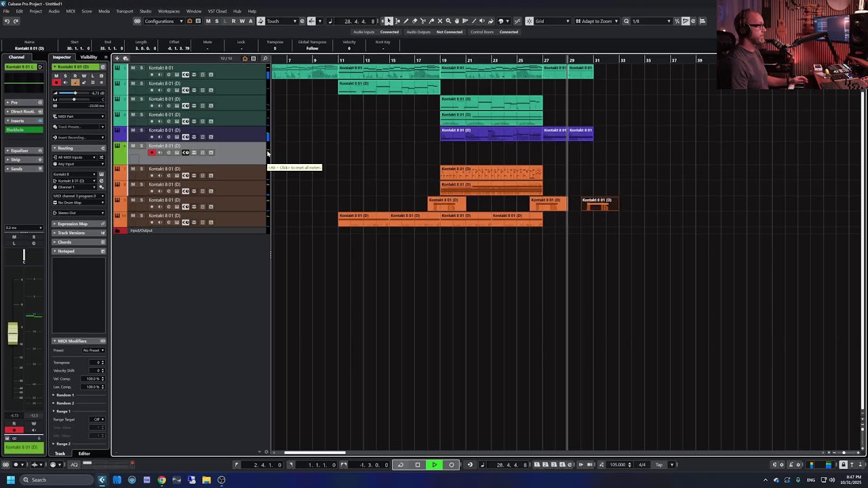Select the Zoom magnifier tool

tap(448, 21)
